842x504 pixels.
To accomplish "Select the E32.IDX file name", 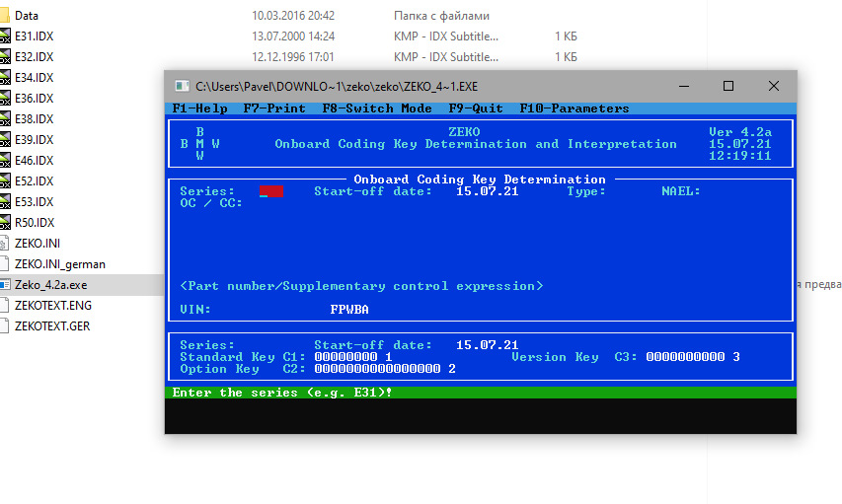I will click(x=34, y=57).
